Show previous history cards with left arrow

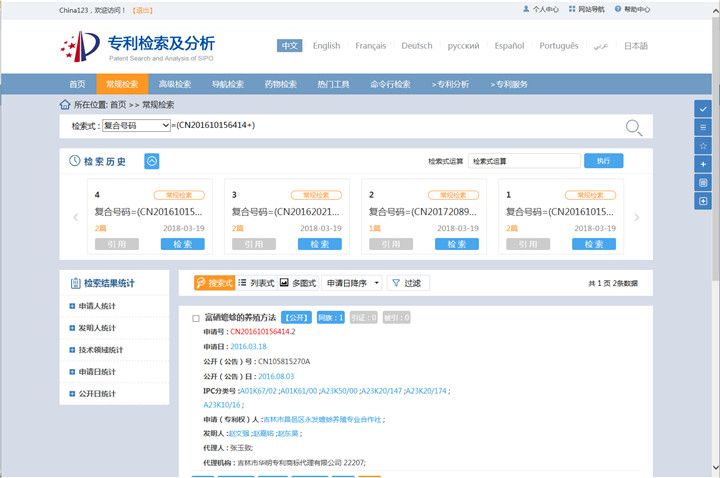(76, 217)
